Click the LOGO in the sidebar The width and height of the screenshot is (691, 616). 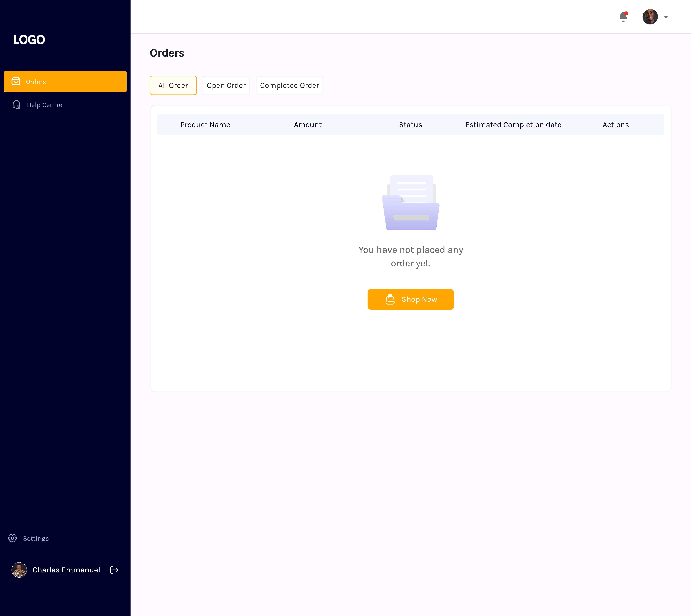tap(29, 40)
